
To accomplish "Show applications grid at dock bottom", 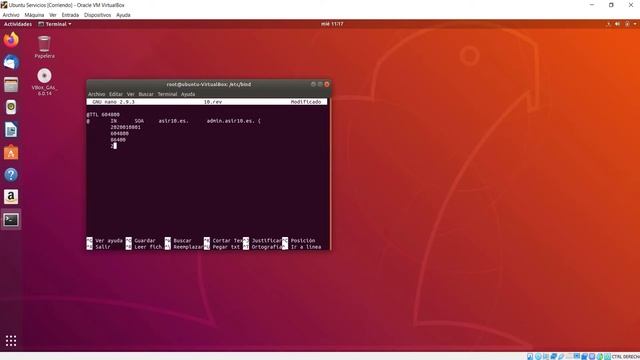I will (11, 340).
